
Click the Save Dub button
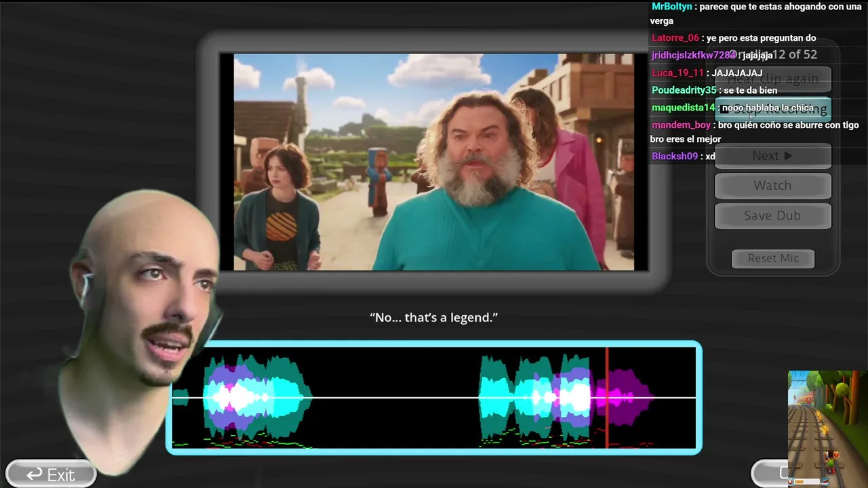[772, 216]
